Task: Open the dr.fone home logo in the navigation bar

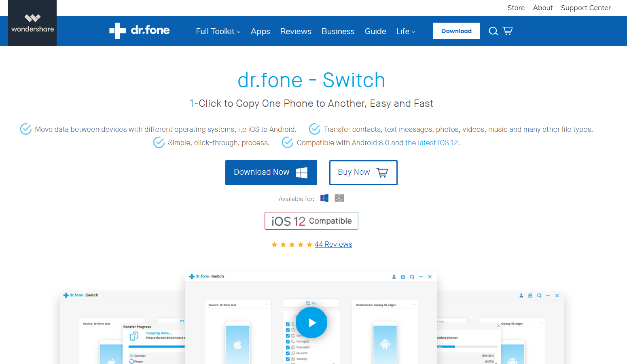Action: [140, 31]
